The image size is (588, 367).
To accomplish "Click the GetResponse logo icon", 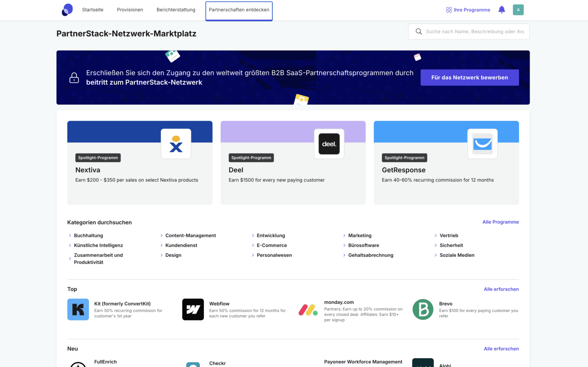I will [x=483, y=144].
